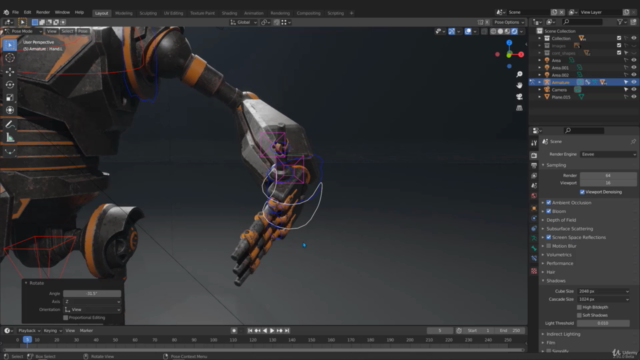Select the Move tool in the viewport toolbar
640x360 pixels.
click(x=10, y=72)
